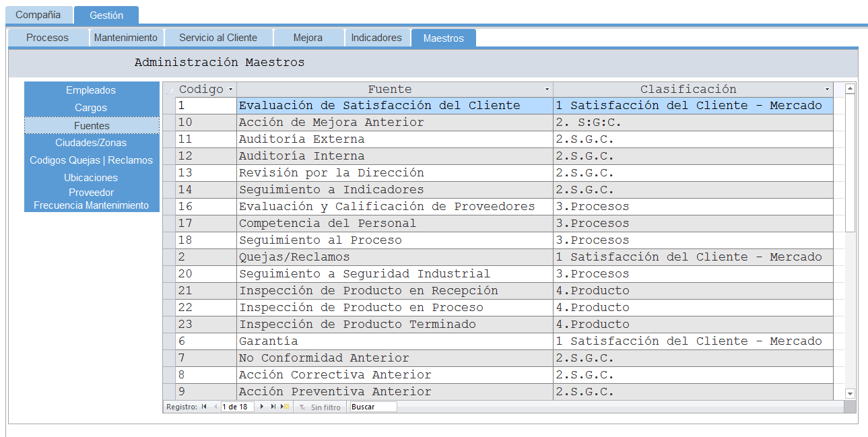Go to the first record in navigator

pyautogui.click(x=204, y=407)
